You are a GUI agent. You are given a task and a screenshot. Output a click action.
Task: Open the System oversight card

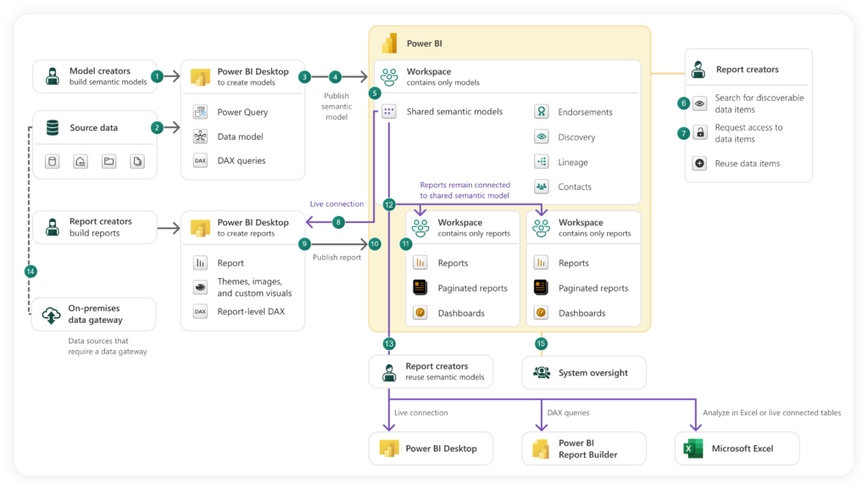coord(583,372)
